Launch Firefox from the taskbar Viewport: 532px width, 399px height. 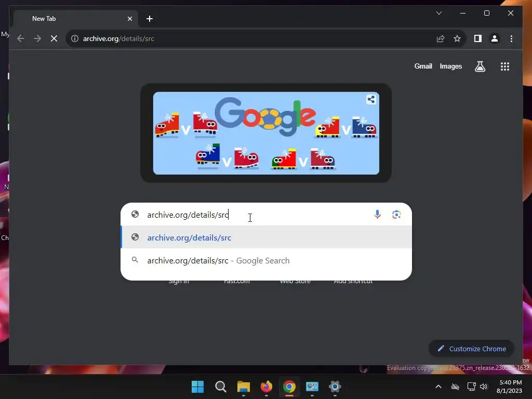(267, 387)
